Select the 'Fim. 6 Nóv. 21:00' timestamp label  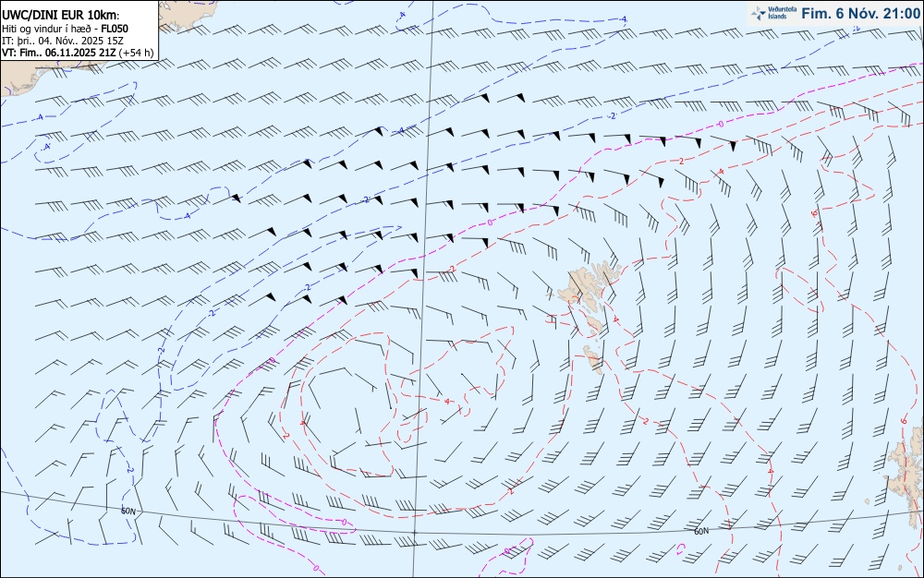860,14
